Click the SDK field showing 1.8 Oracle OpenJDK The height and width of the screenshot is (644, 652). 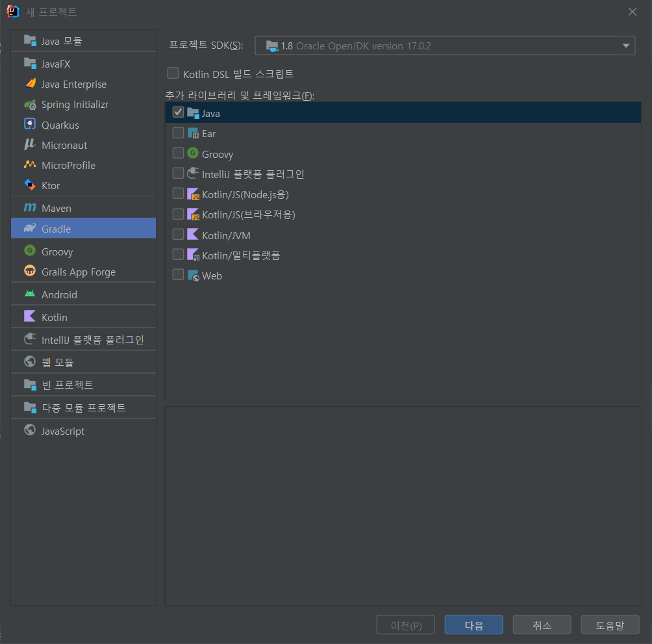click(x=444, y=45)
